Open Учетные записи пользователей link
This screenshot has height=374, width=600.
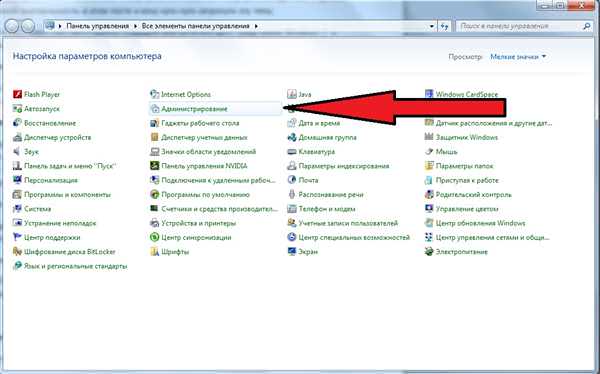[x=348, y=223]
